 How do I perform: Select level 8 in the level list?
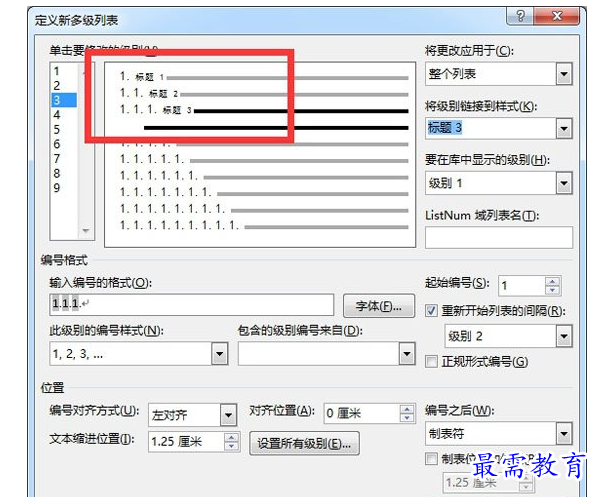pos(56,173)
